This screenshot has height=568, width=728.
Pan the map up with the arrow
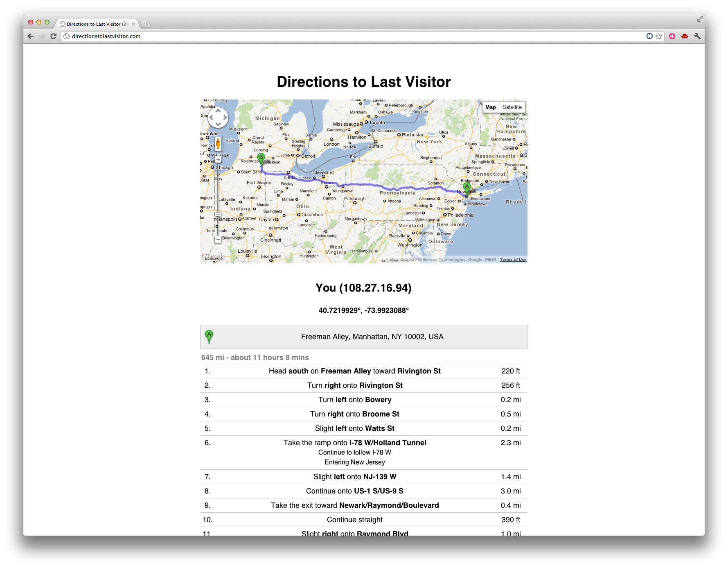218,111
